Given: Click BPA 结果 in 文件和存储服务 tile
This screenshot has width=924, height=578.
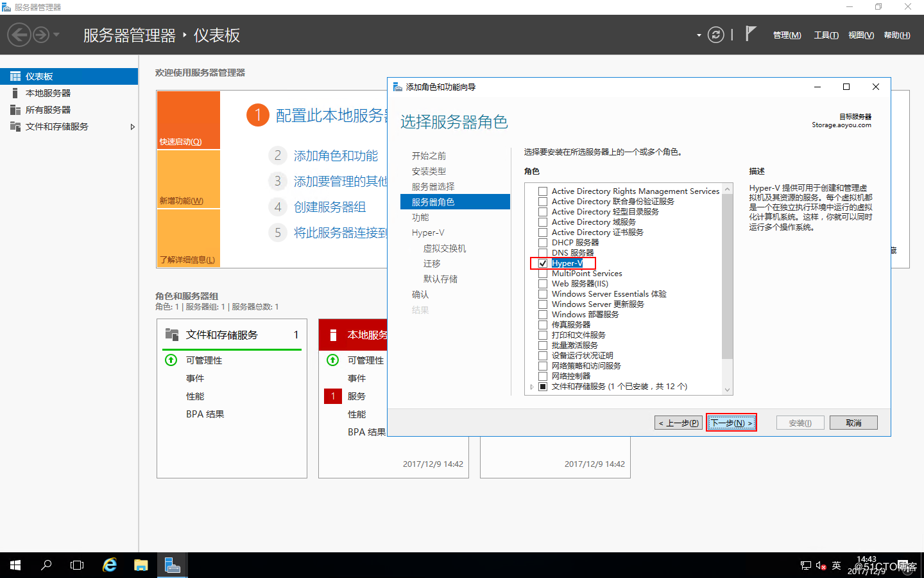Looking at the screenshot, I should 205,414.
